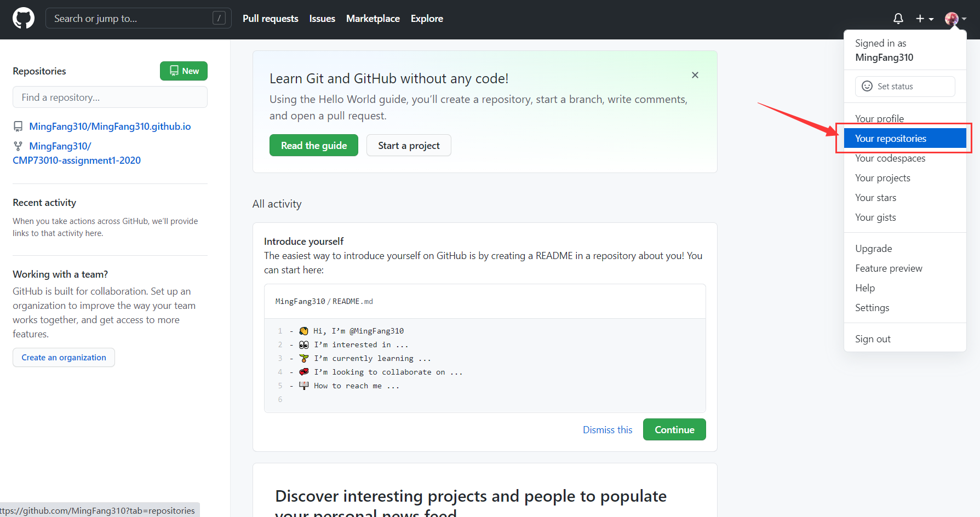Open Settings from the user menu
980x517 pixels.
[x=905, y=308]
